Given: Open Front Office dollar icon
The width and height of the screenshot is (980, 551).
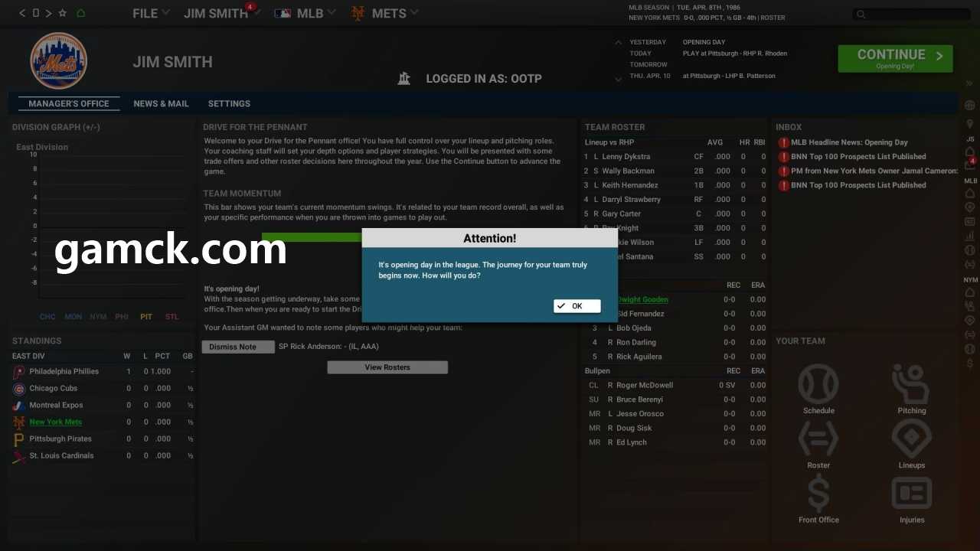Looking at the screenshot, I should coord(818,493).
